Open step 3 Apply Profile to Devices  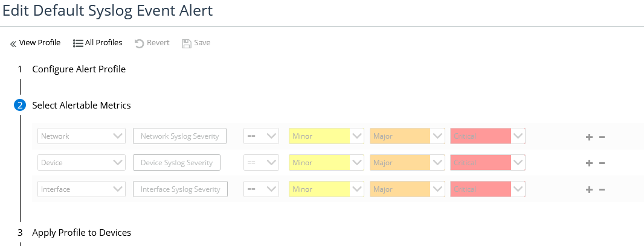pos(81,232)
